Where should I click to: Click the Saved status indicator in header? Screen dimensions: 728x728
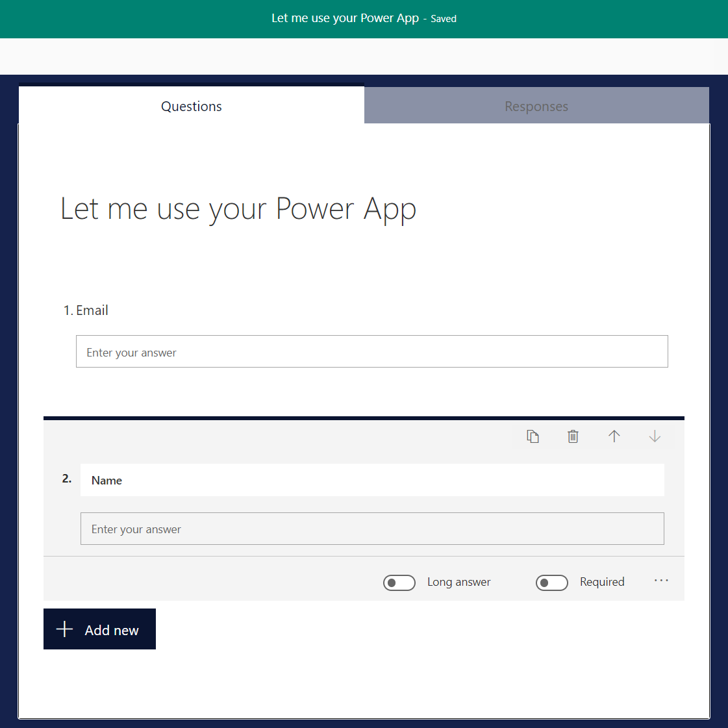444,19
